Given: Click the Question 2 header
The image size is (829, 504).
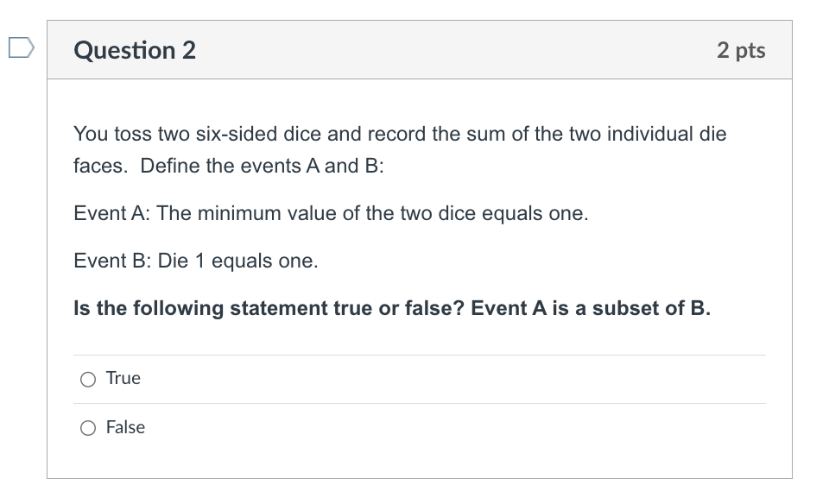Looking at the screenshot, I should point(134,50).
